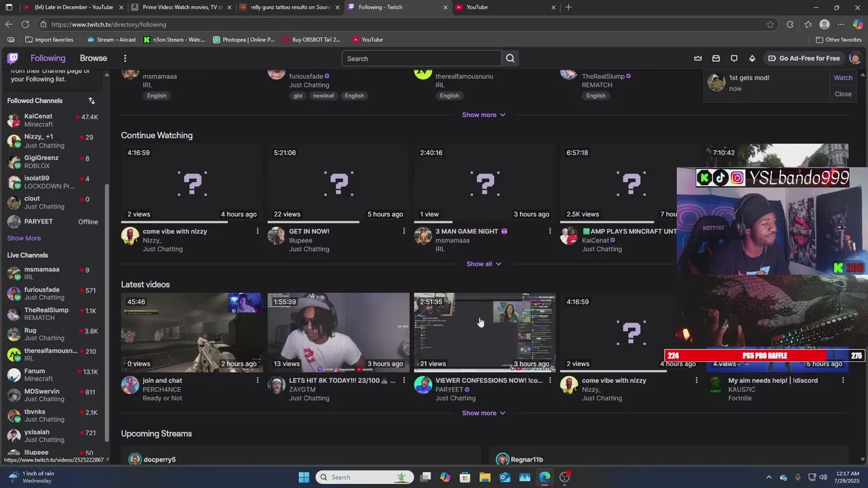
Task: Open 'LETS HIT 8K TODAY' video thumbnail
Action: tap(338, 332)
